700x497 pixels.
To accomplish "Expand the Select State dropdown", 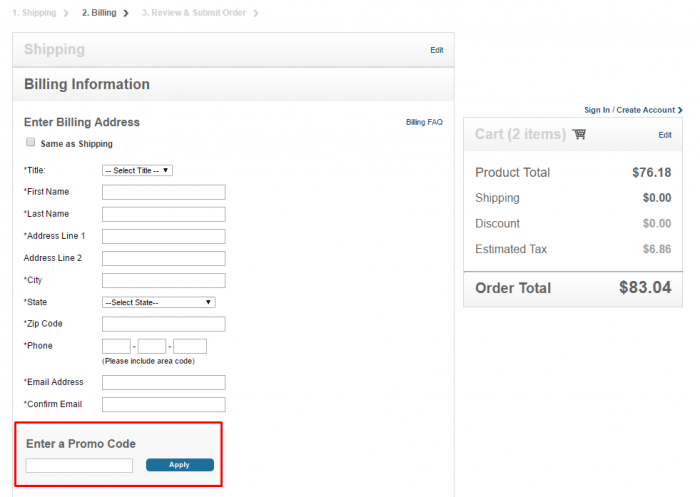I will [x=159, y=302].
